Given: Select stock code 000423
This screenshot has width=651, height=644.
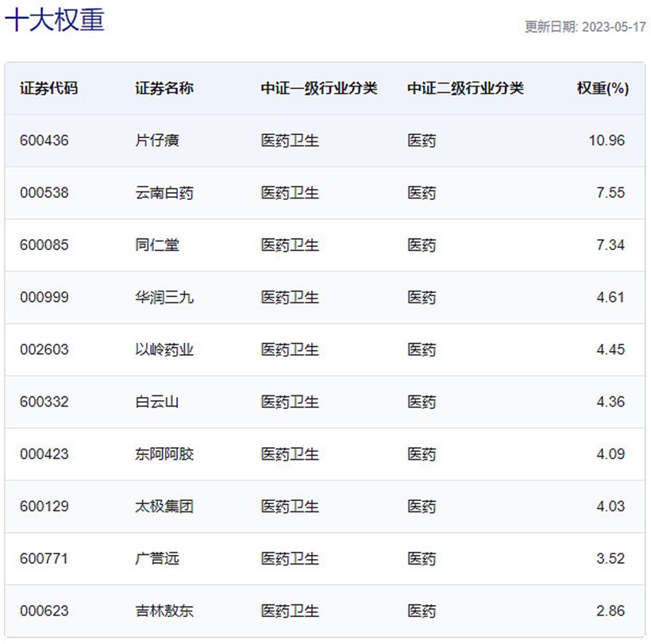Looking at the screenshot, I should tap(44, 454).
